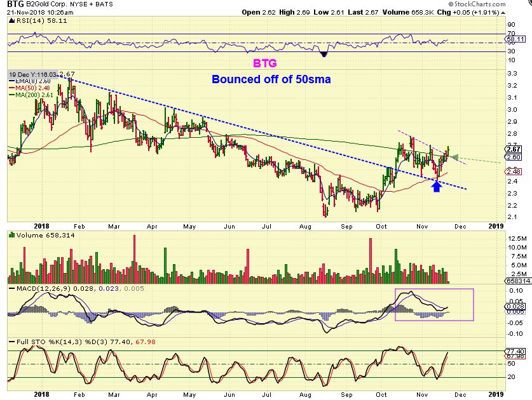This screenshot has height=400, width=532.
Task: Click the MA(200) 2.61 legend entry
Action: coord(34,95)
